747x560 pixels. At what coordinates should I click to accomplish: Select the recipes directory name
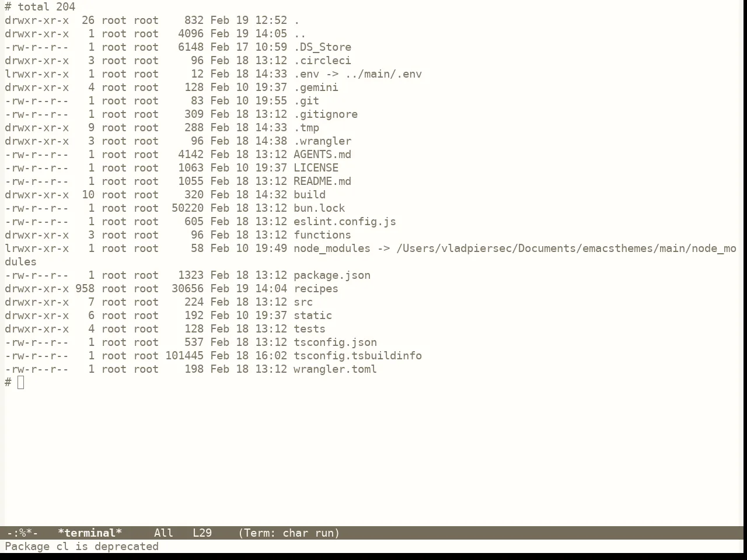[x=316, y=289]
